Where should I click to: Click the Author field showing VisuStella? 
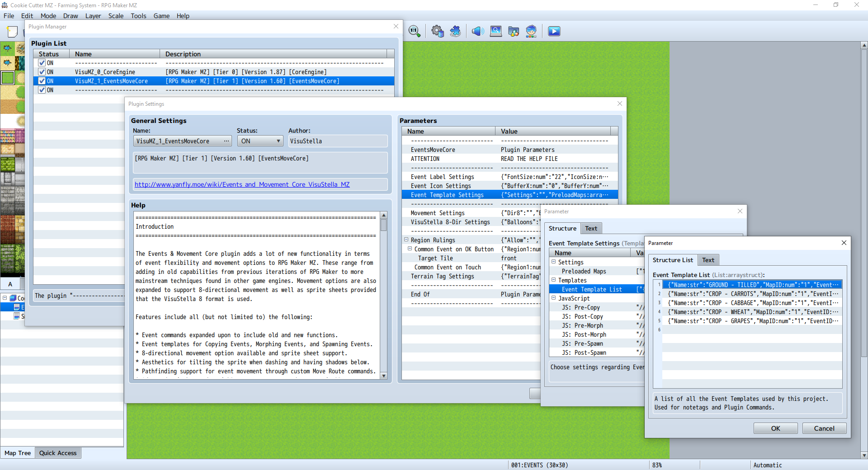pyautogui.click(x=338, y=141)
